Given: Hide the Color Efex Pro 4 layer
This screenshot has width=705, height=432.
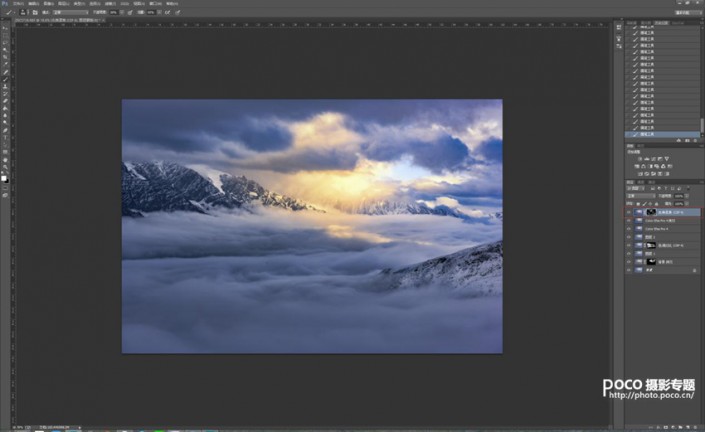Looking at the screenshot, I should pyautogui.click(x=630, y=229).
